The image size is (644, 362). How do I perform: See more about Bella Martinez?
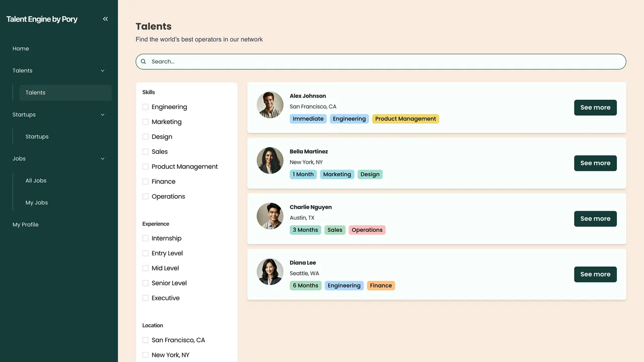pos(595,163)
